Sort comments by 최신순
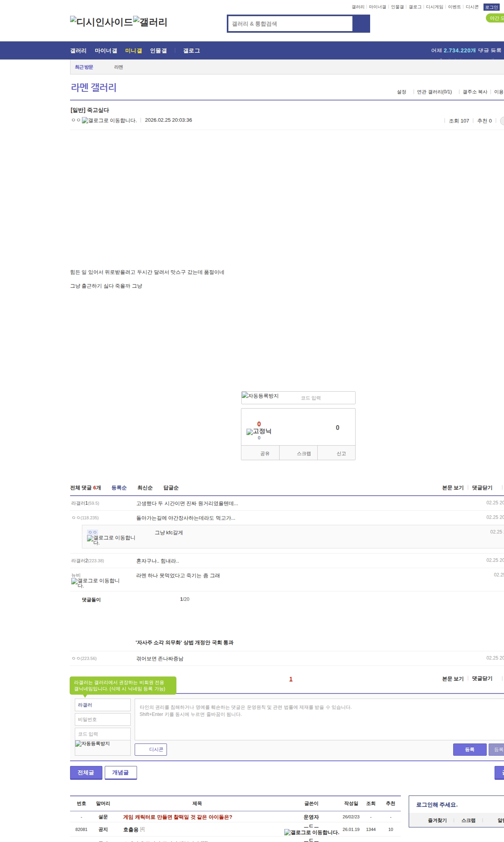The width and height of the screenshot is (504, 842). [145, 488]
